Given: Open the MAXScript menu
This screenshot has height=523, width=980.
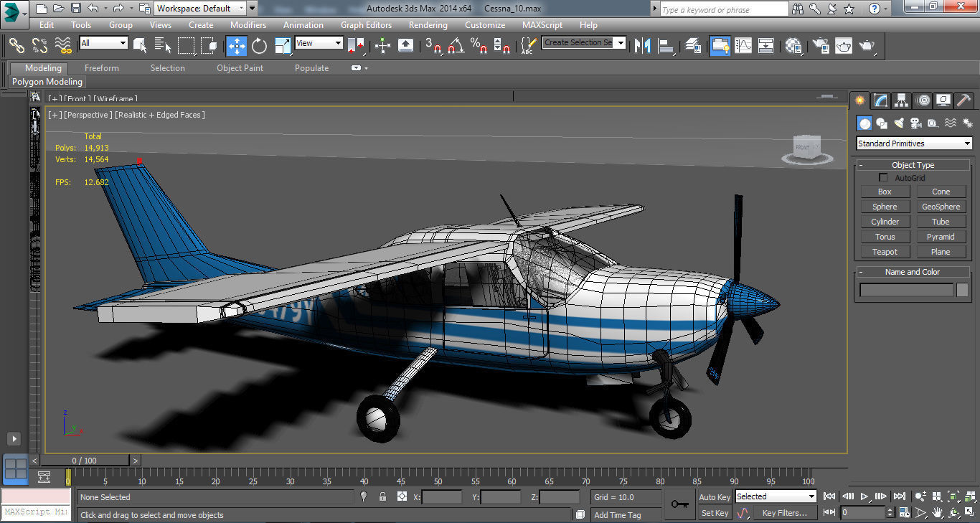Looking at the screenshot, I should 542,24.
